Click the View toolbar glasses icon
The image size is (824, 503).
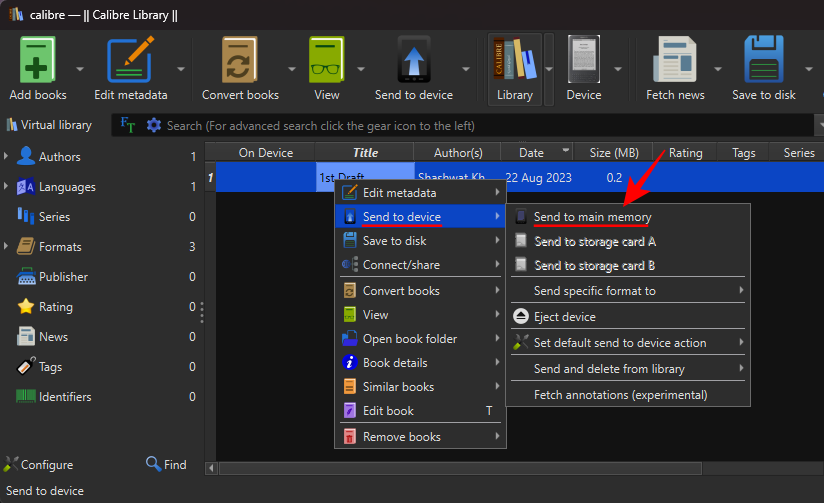pyautogui.click(x=326, y=60)
